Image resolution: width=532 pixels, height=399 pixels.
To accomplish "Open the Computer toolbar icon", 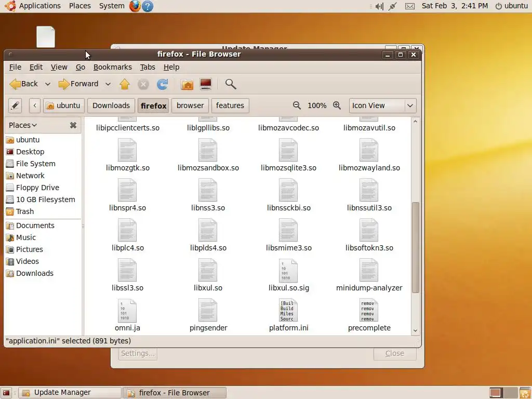I will [x=206, y=84].
